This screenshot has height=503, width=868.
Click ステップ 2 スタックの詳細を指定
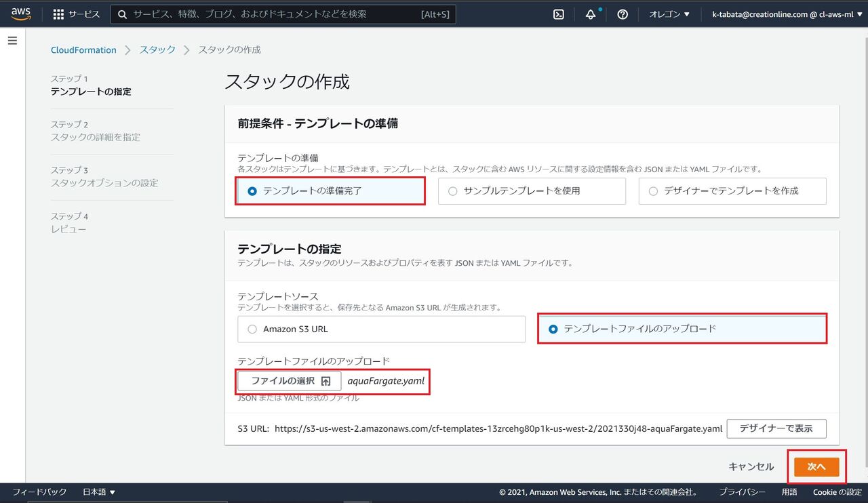(96, 131)
